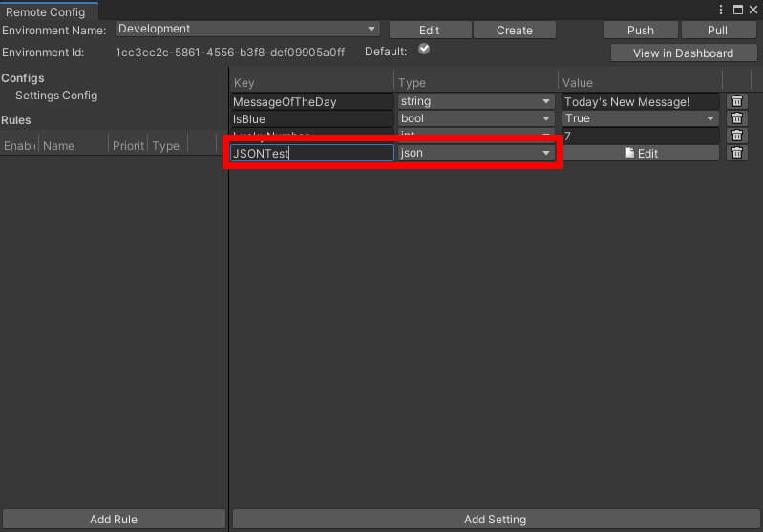
Task: Open the Environment Name dropdown
Action: [247, 30]
